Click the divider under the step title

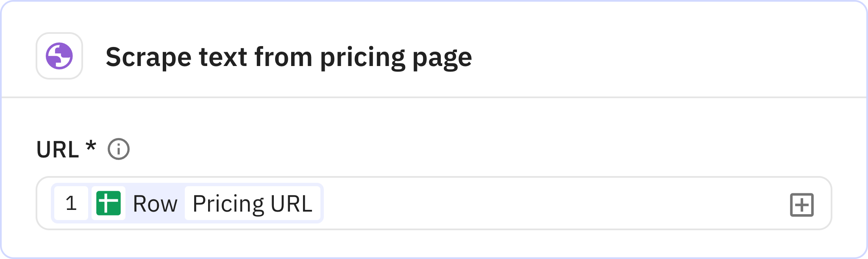pos(434,96)
